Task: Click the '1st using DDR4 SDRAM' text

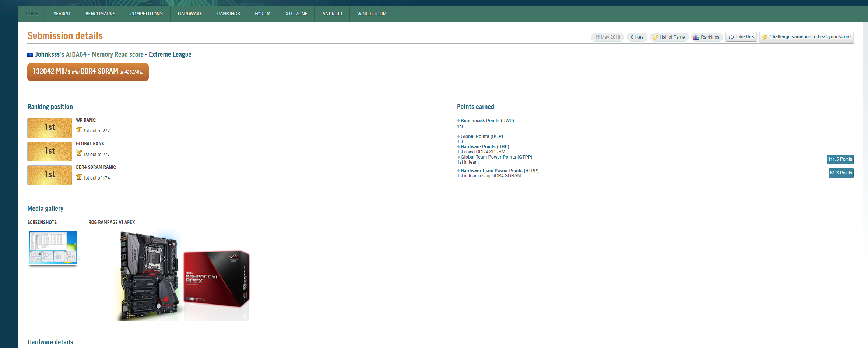Action: tap(481, 152)
